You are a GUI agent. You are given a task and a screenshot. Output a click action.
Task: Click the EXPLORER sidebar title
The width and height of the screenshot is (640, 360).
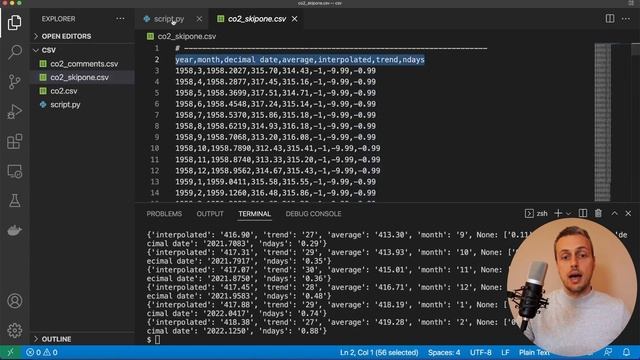click(58, 19)
